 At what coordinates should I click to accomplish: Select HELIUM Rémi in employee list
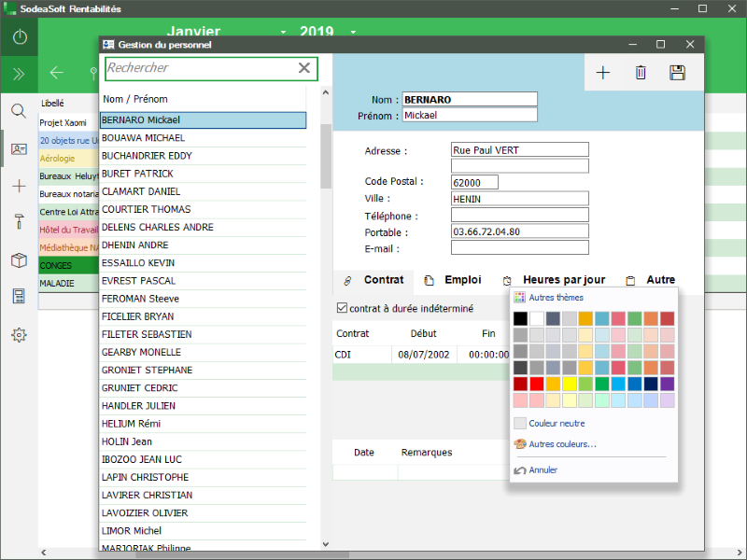click(203, 424)
